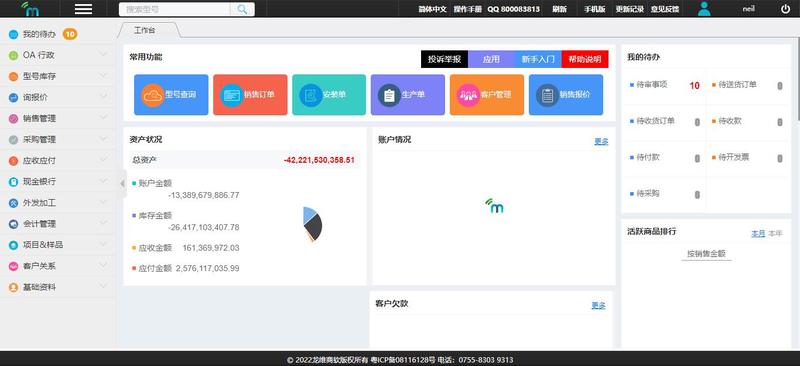Image resolution: width=800 pixels, height=366 pixels.
Task: Switch language via 简体中文
Action: (432, 9)
